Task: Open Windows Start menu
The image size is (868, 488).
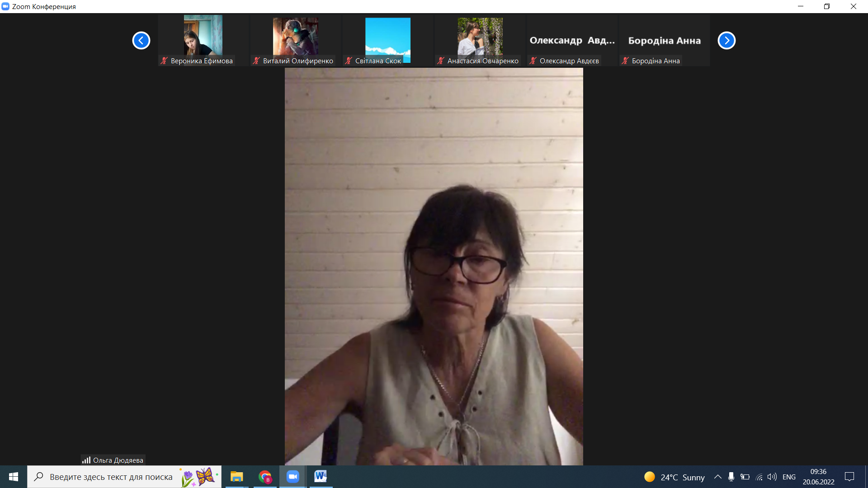Action: 14,477
